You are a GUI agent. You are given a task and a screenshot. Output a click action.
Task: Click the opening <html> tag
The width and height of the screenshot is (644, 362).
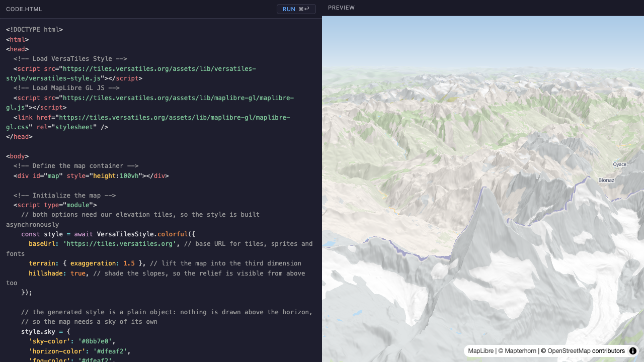17,39
